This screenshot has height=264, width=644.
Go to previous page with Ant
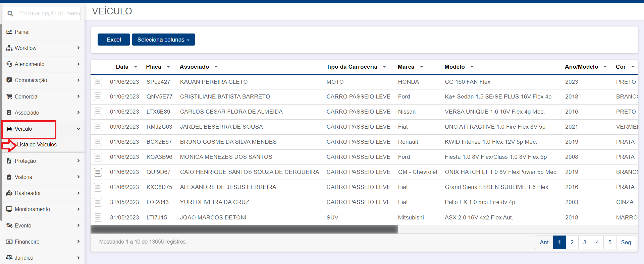544,242
